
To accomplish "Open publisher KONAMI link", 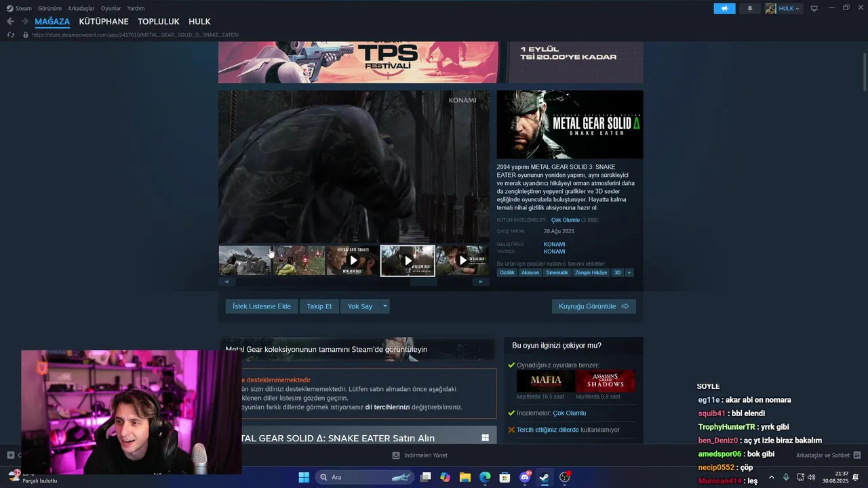I will 554,251.
